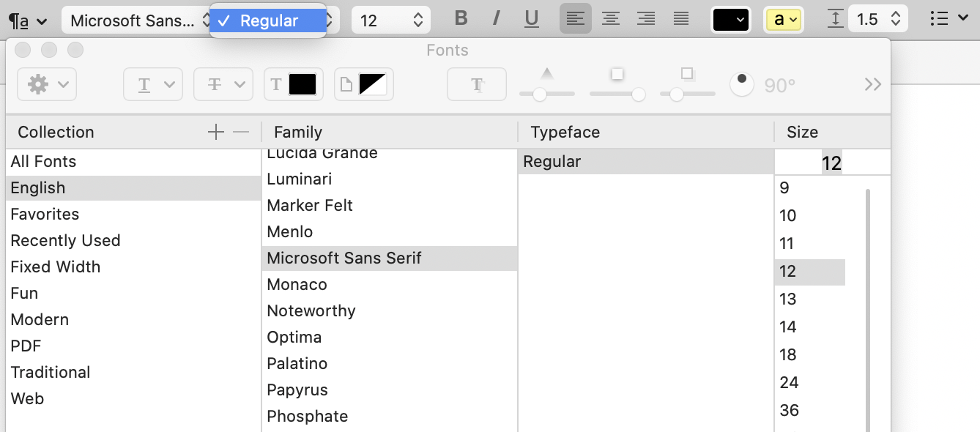
Task: Select the PDF collection
Action: click(133, 346)
